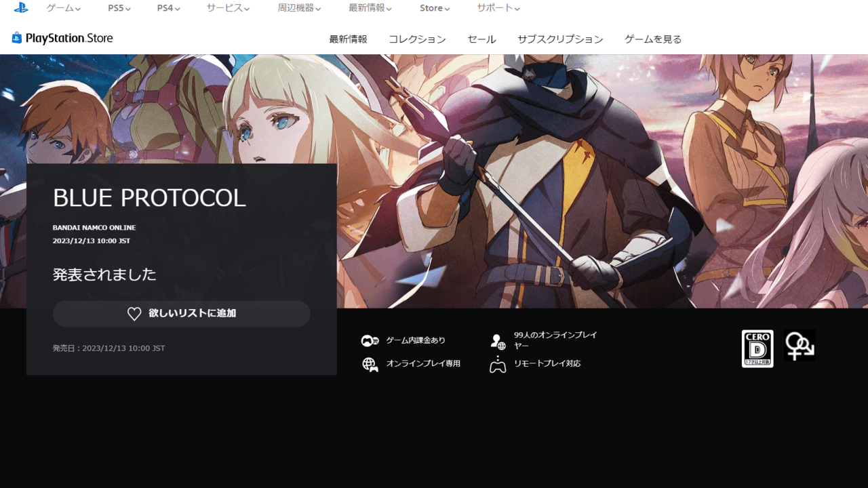The height and width of the screenshot is (488, 868).
Task: Click the 99人のオンラインプレイヤー label
Action: (555, 340)
